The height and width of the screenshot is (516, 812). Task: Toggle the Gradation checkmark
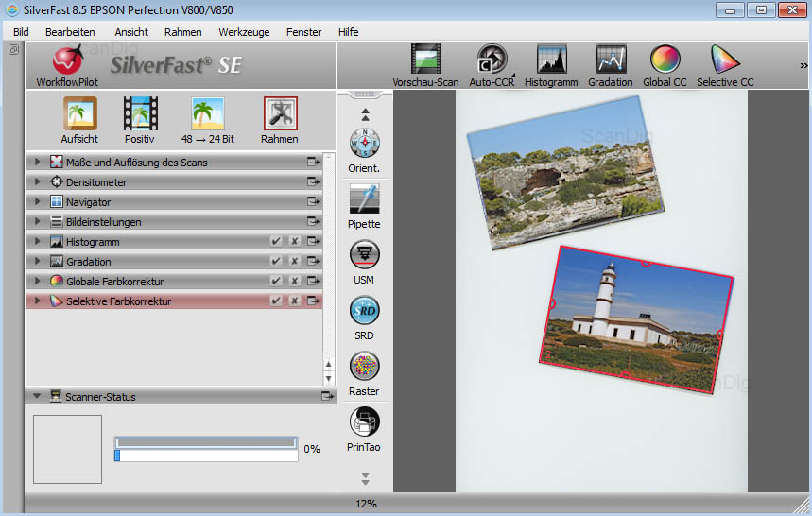pyautogui.click(x=276, y=261)
